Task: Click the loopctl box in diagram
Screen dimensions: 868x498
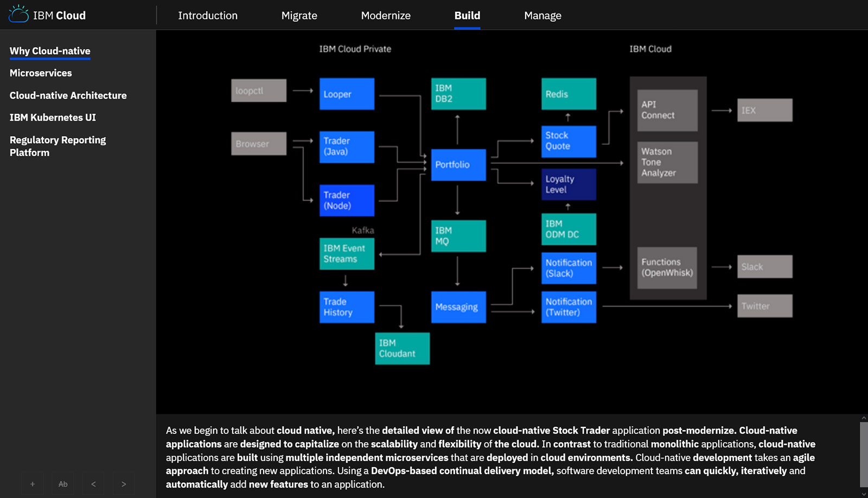Action: click(x=259, y=91)
